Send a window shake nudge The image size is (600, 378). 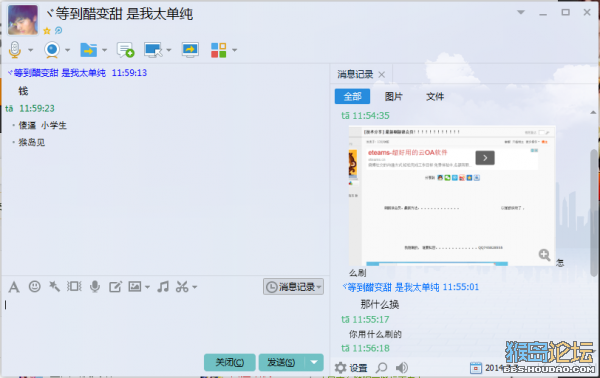(x=74, y=286)
